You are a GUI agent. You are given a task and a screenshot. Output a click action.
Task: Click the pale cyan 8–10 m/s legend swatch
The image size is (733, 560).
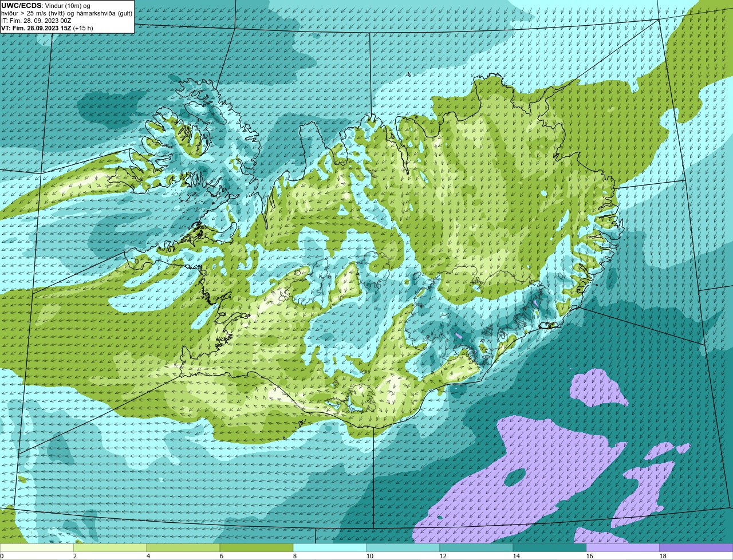point(330,547)
